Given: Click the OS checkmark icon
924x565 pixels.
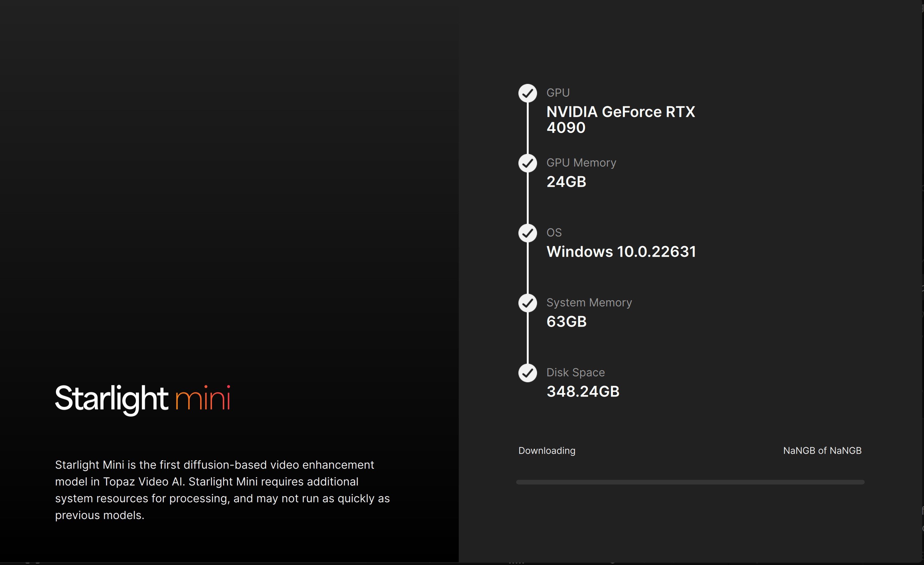Looking at the screenshot, I should [527, 233].
